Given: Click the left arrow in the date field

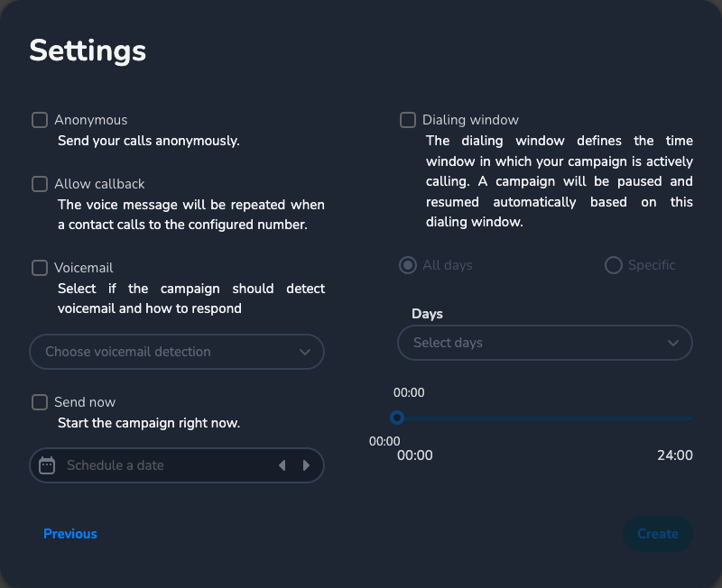Looking at the screenshot, I should click(282, 465).
